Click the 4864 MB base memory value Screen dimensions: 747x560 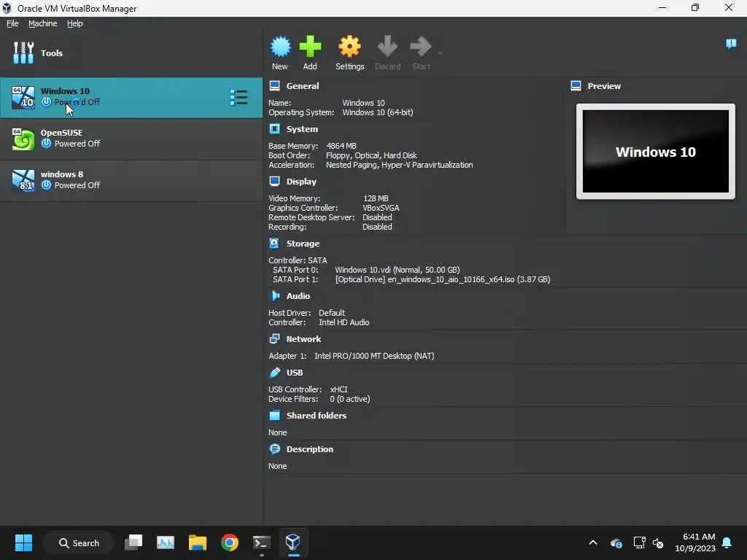(x=341, y=146)
